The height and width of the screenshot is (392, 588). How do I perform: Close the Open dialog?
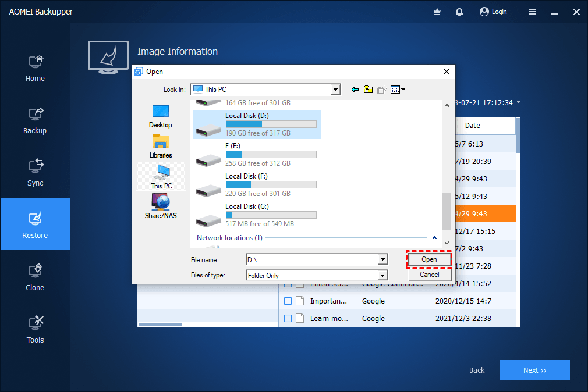[x=447, y=72]
